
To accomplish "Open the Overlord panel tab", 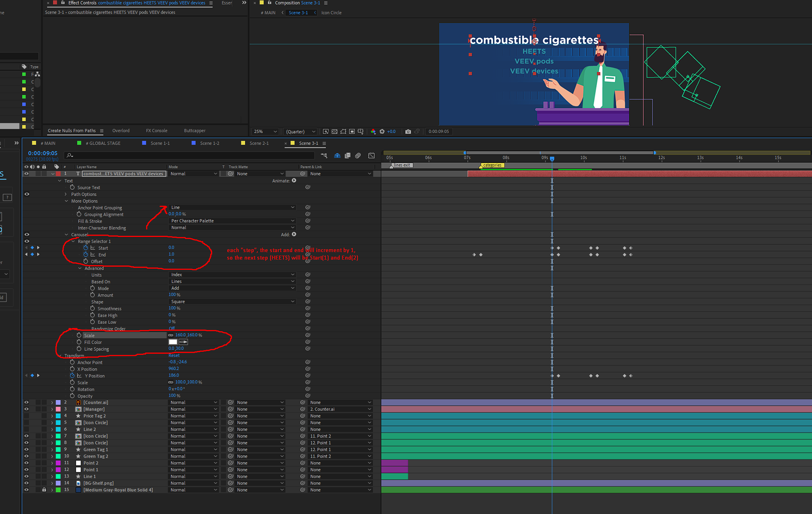I will click(x=121, y=131).
